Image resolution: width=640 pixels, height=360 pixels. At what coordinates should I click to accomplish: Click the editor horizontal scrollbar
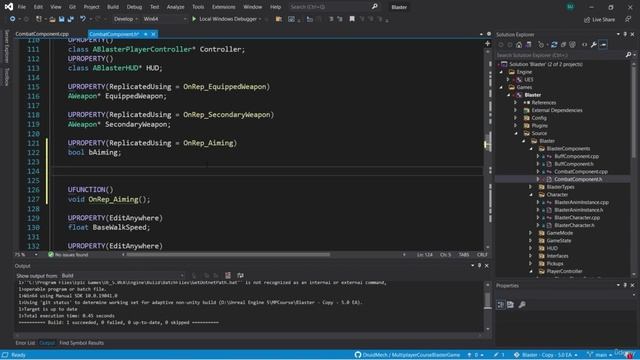pyautogui.click(x=228, y=255)
